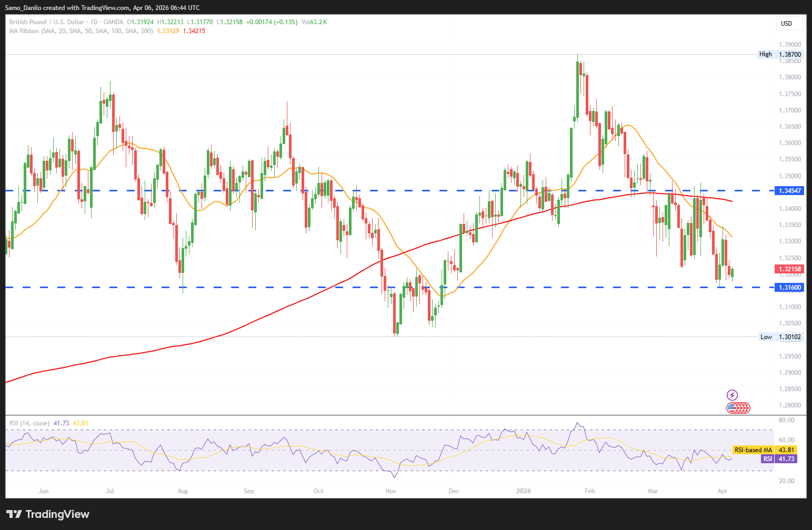Click the High 1.38700 price label
The height and width of the screenshot is (530, 812).
pyautogui.click(x=780, y=54)
